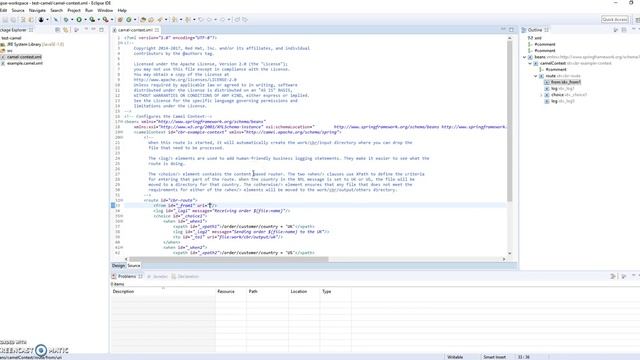Open the Debug button dropdown arrow
Image resolution: width=640 pixels, height=360 pixels.
(72, 20)
